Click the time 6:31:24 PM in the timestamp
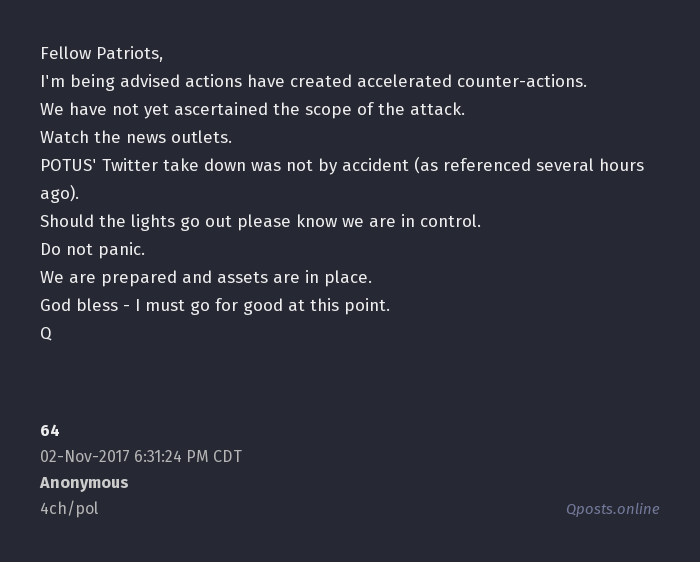 pyautogui.click(x=171, y=457)
